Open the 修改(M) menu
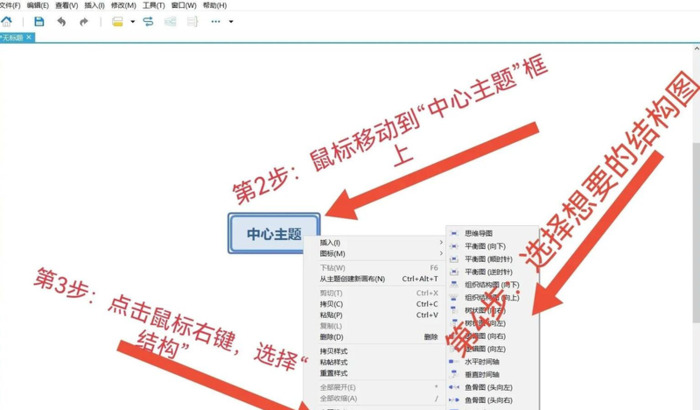Screen dimensions: 700x410 point(124,5)
